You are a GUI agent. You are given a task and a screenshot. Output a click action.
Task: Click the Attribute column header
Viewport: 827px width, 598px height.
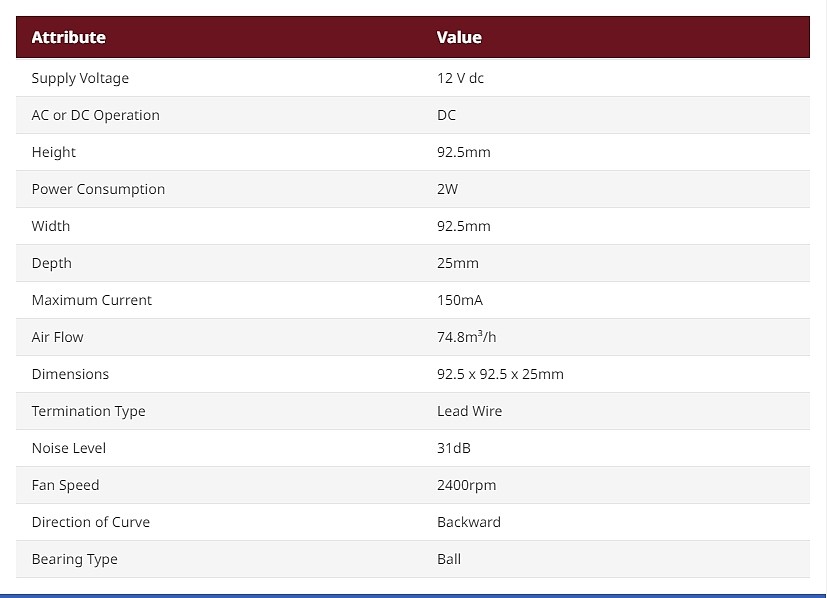[69, 37]
